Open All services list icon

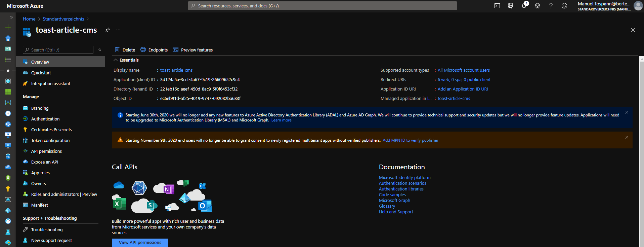pyautogui.click(x=8, y=60)
